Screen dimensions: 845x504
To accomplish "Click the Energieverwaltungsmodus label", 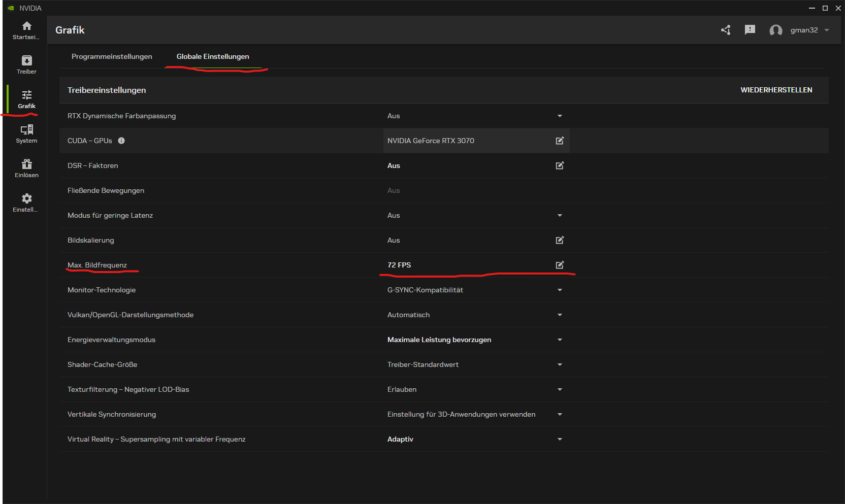I will click(x=111, y=340).
